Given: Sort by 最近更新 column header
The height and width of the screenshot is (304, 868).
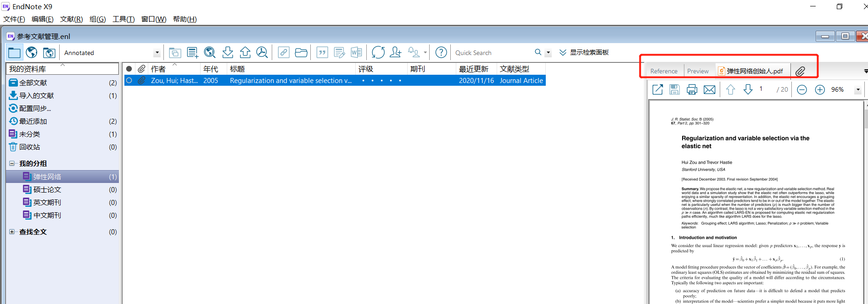Looking at the screenshot, I should point(476,69).
